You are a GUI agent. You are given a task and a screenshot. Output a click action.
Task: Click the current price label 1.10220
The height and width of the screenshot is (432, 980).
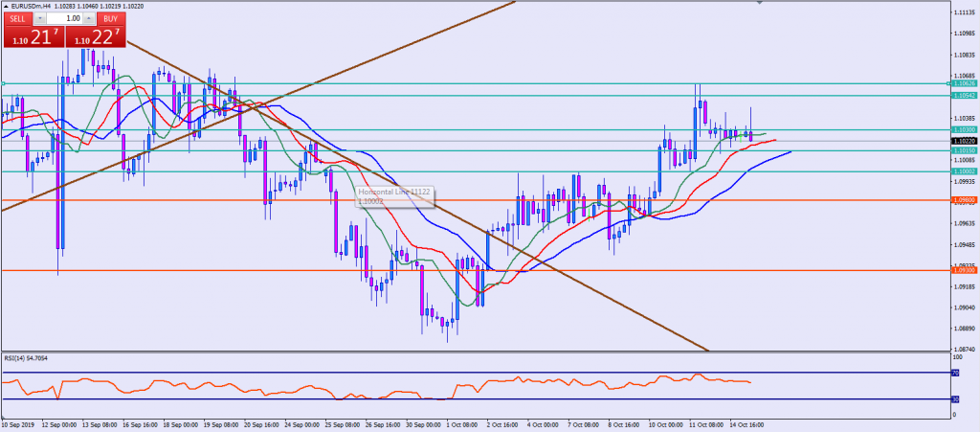click(964, 141)
